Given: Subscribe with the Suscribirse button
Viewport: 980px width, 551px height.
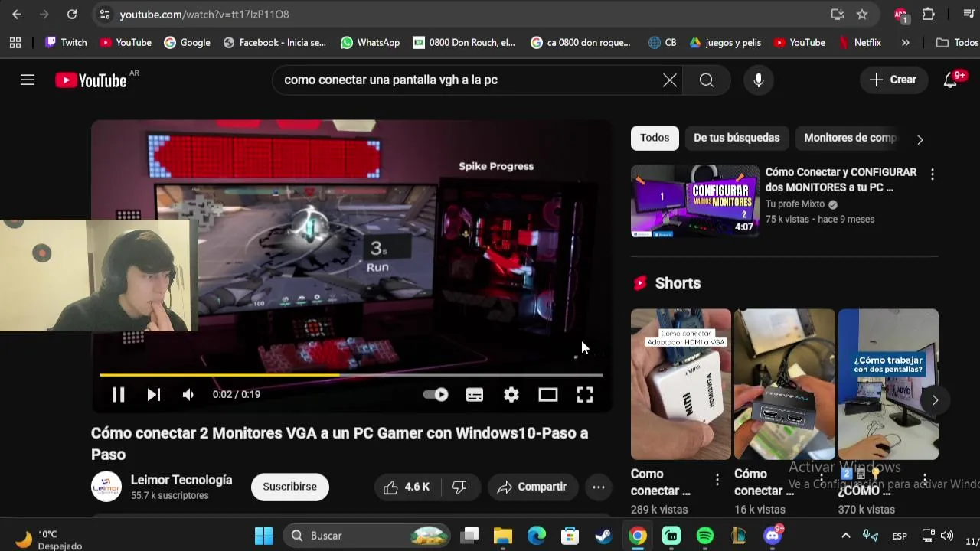Looking at the screenshot, I should coord(290,487).
